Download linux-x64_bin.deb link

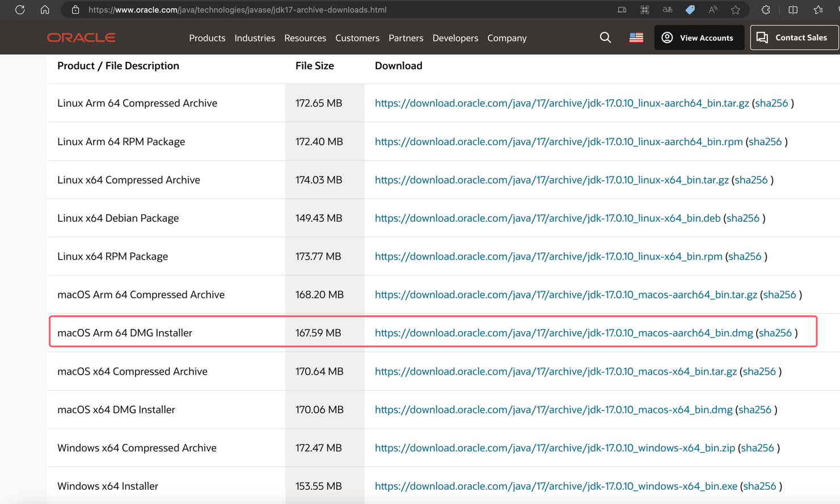coord(547,218)
